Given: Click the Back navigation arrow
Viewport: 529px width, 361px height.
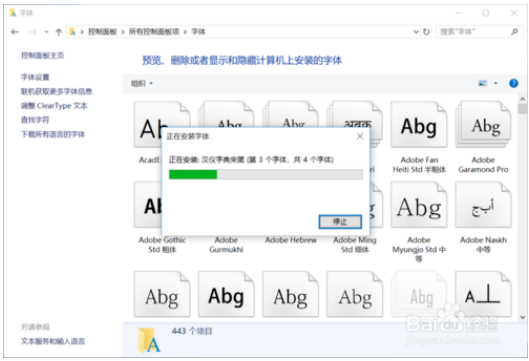Looking at the screenshot, I should tap(15, 32).
